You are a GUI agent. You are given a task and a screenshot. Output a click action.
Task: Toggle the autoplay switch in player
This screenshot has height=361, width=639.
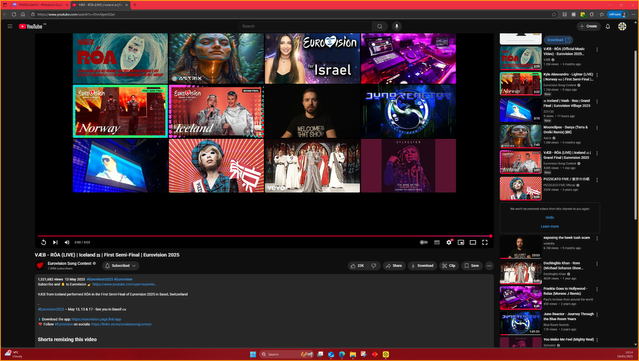coord(424,242)
